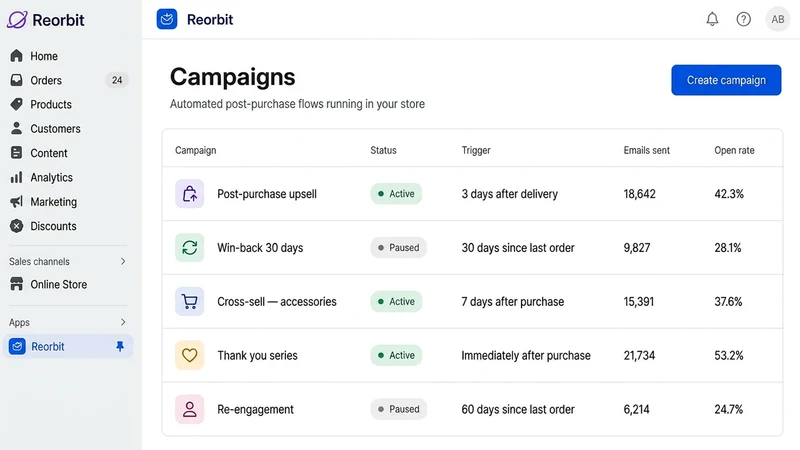
Task: Click the Reorbit title in header
Action: (x=210, y=19)
